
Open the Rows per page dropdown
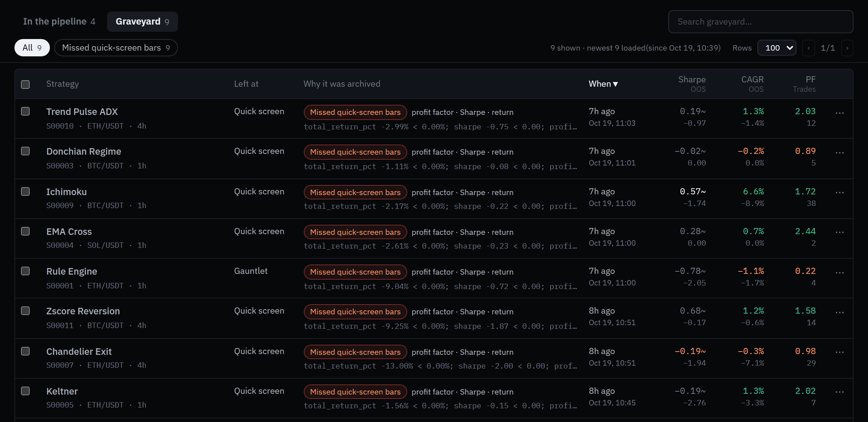(777, 48)
